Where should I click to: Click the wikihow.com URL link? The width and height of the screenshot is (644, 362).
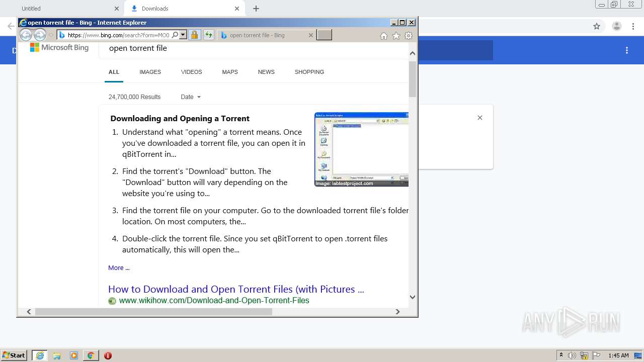coord(214,301)
